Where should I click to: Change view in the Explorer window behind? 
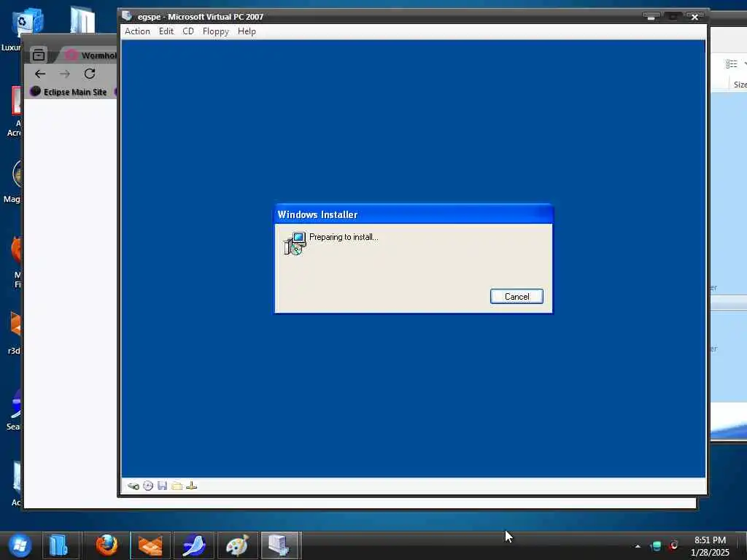coord(731,64)
